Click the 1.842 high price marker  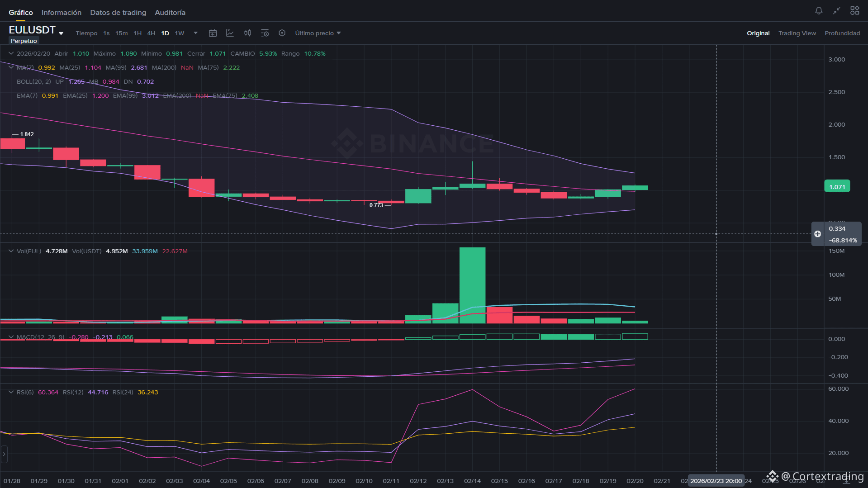(x=27, y=134)
